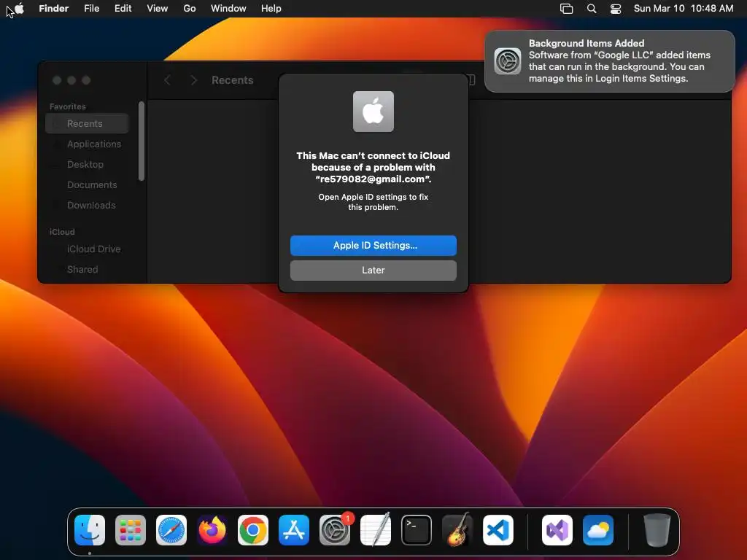
Task: Open the Help menu
Action: 271,9
